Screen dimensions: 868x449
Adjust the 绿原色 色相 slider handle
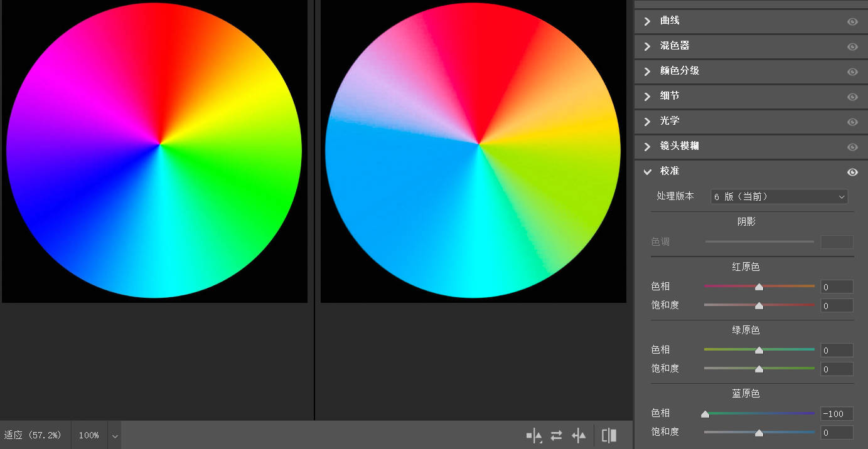tap(759, 350)
